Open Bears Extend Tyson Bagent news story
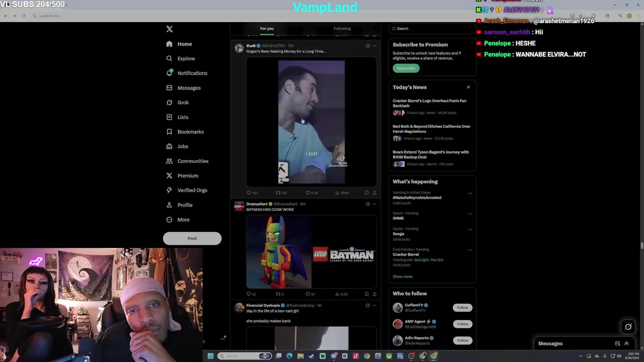644x362 pixels. pos(432,159)
